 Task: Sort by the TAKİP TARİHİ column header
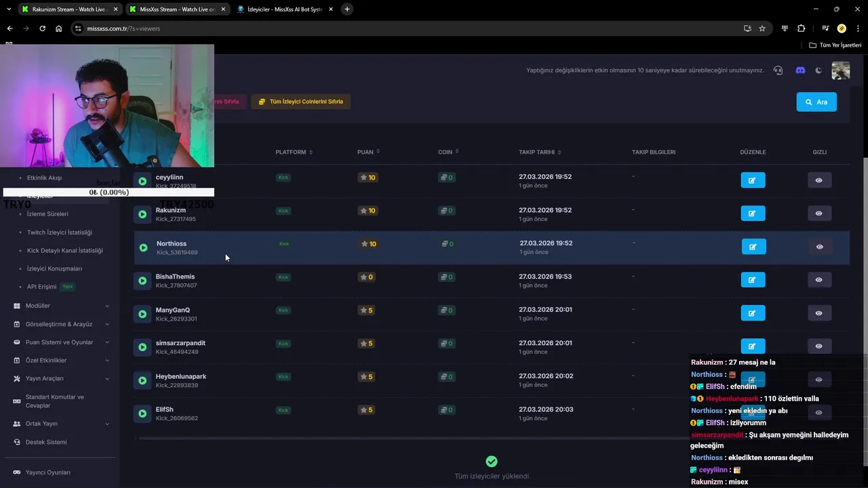pos(540,152)
